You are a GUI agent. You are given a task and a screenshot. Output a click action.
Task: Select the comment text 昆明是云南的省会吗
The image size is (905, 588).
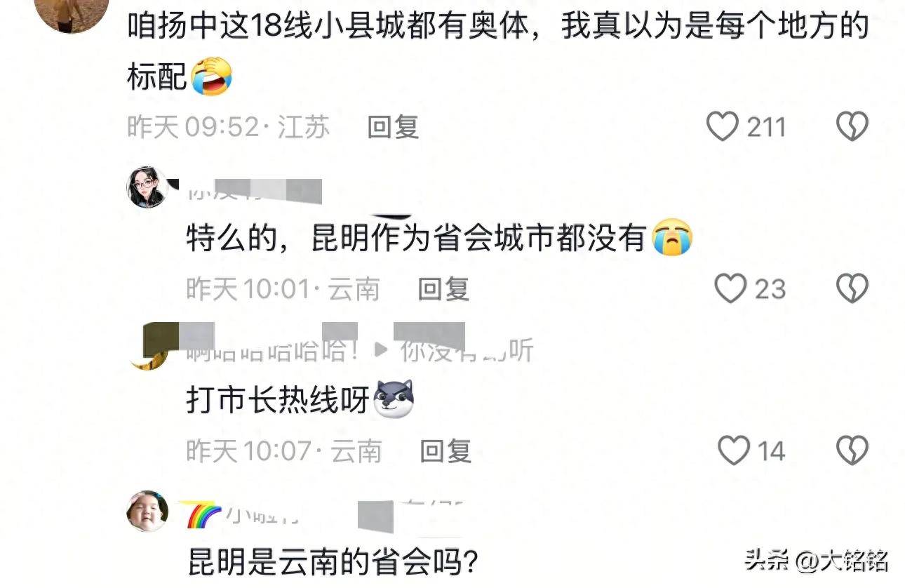pos(333,563)
